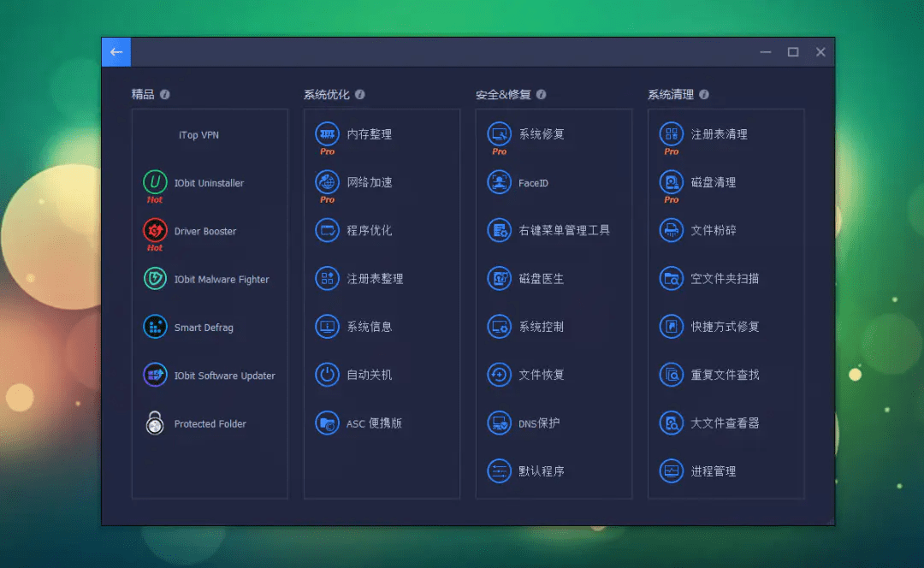Click the IObit Uninstaller label
The image size is (924, 568).
pos(209,183)
